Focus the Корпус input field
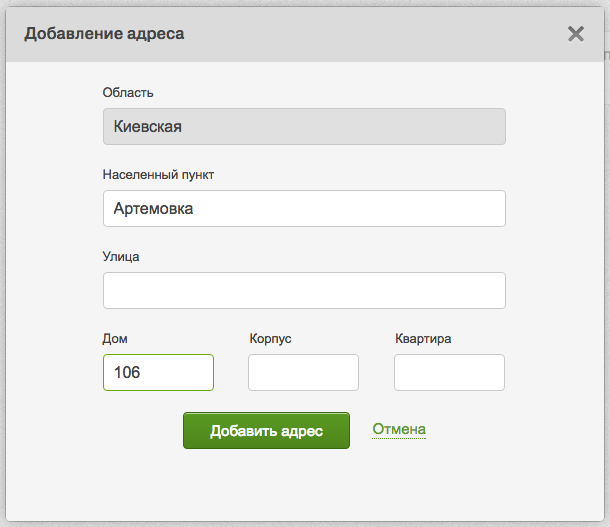The image size is (610, 527). (x=303, y=372)
